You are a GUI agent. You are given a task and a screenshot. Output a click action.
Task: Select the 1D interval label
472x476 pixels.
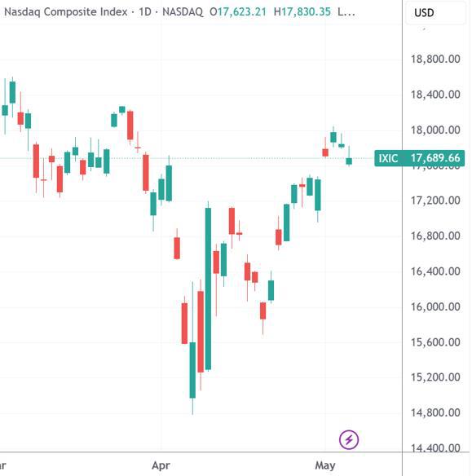coord(145,12)
